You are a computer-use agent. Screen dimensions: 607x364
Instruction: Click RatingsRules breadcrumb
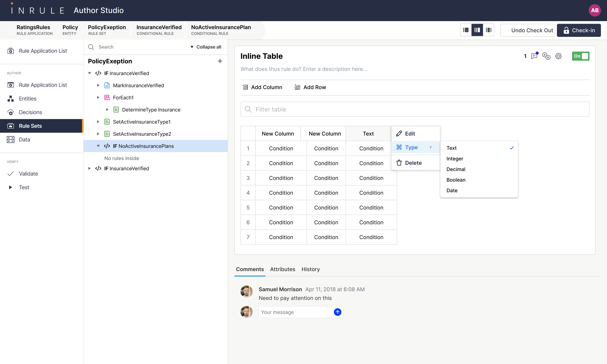(x=34, y=30)
